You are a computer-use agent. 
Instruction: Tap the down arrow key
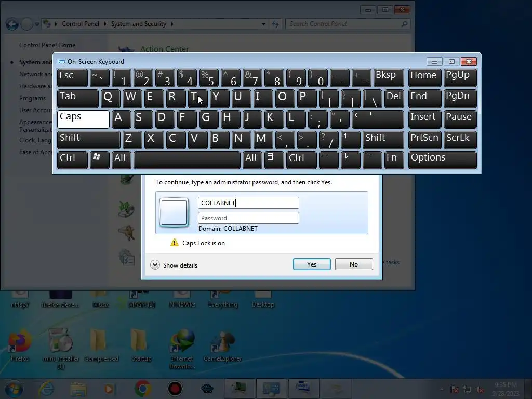click(351, 160)
